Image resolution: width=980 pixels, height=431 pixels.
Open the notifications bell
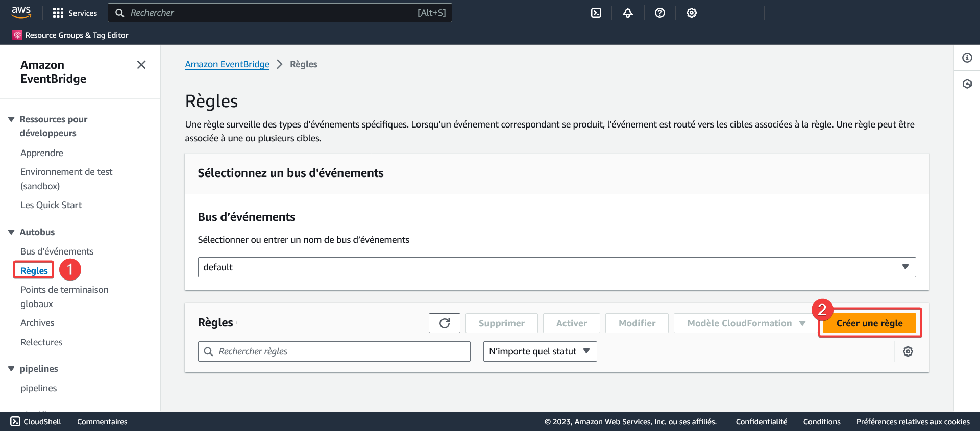[628, 13]
